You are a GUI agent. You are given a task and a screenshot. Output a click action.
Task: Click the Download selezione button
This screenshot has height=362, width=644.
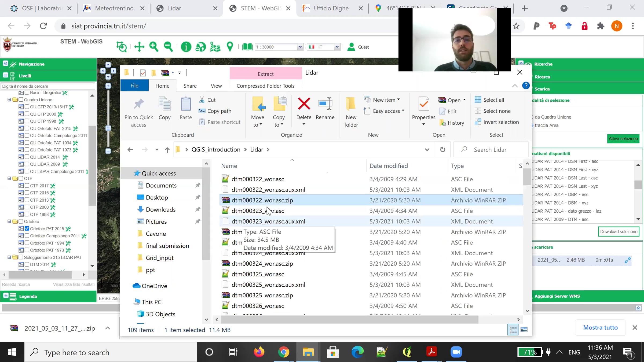click(619, 232)
